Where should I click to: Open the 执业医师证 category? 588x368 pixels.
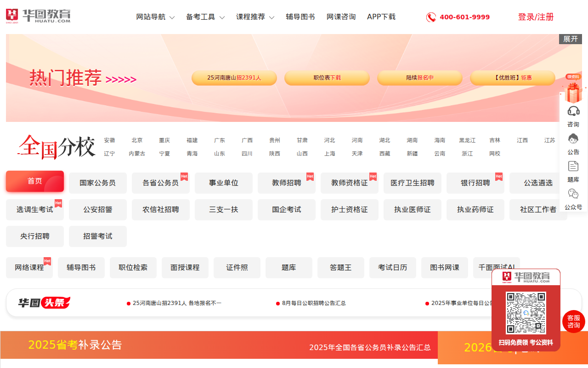tap(413, 210)
